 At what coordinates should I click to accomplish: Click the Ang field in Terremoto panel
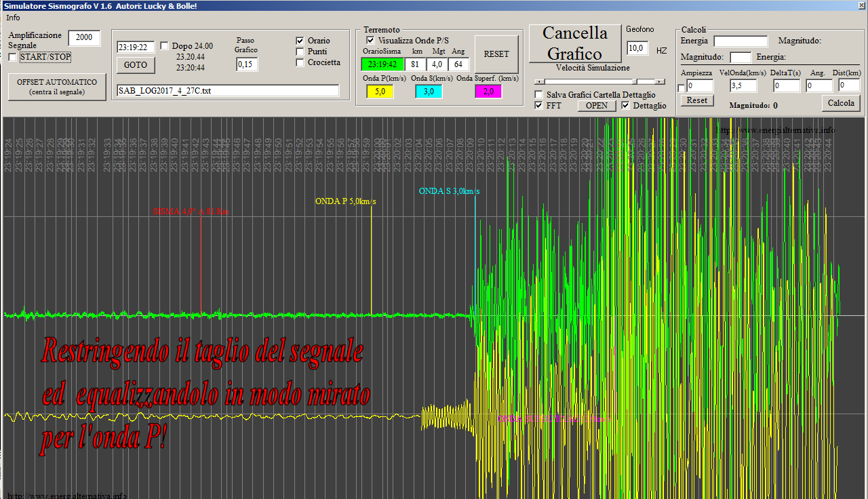click(x=458, y=64)
